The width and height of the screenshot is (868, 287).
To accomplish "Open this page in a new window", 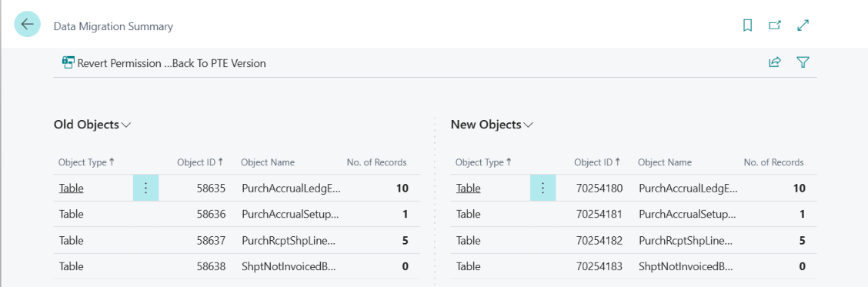I will coord(775,25).
